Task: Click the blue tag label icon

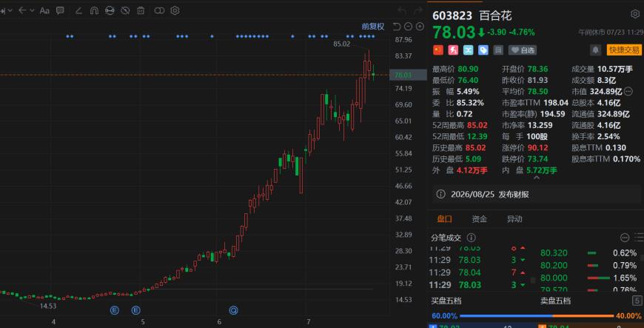Action: (x=483, y=50)
